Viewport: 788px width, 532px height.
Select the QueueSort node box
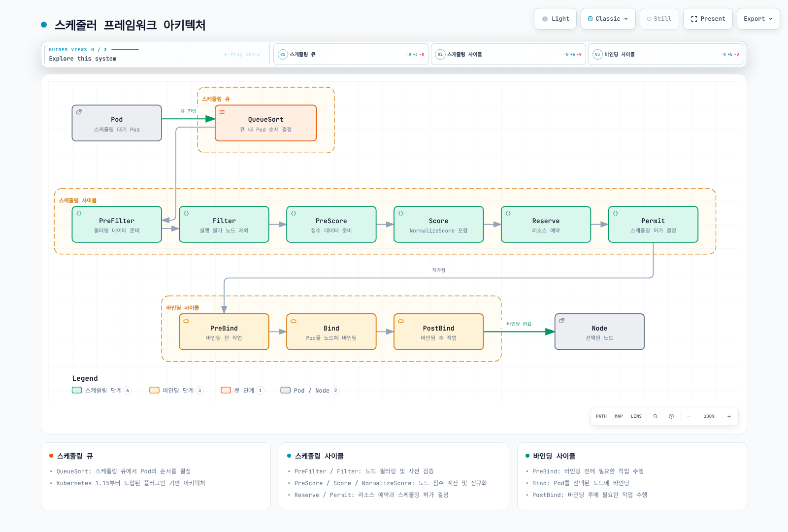point(266,123)
